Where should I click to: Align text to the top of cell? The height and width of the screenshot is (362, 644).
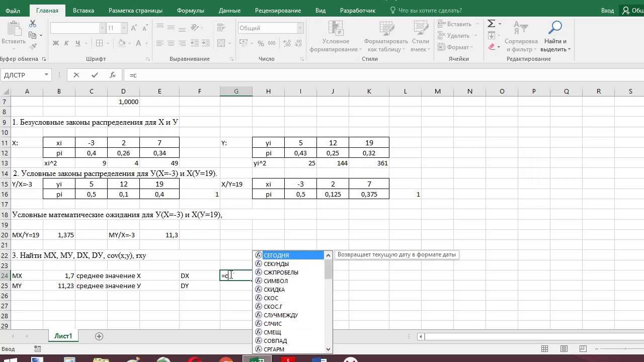click(x=160, y=26)
